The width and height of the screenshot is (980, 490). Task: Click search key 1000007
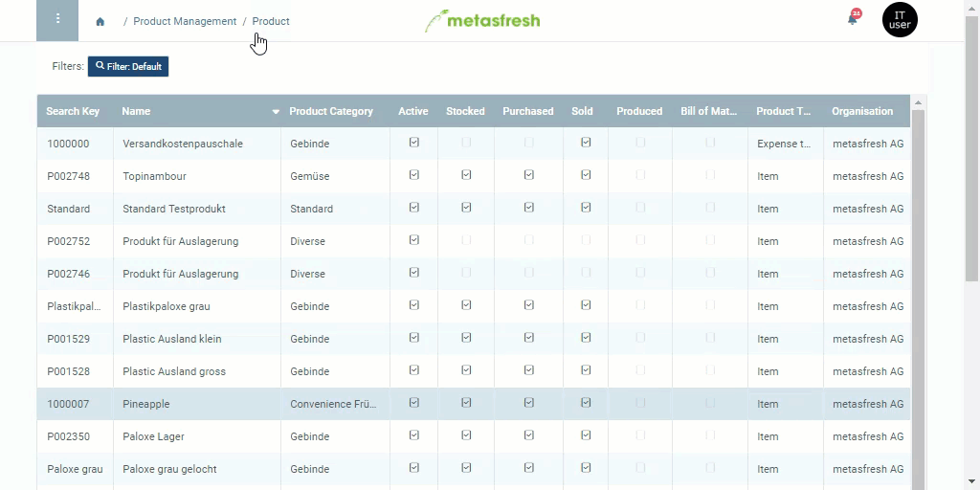[68, 404]
